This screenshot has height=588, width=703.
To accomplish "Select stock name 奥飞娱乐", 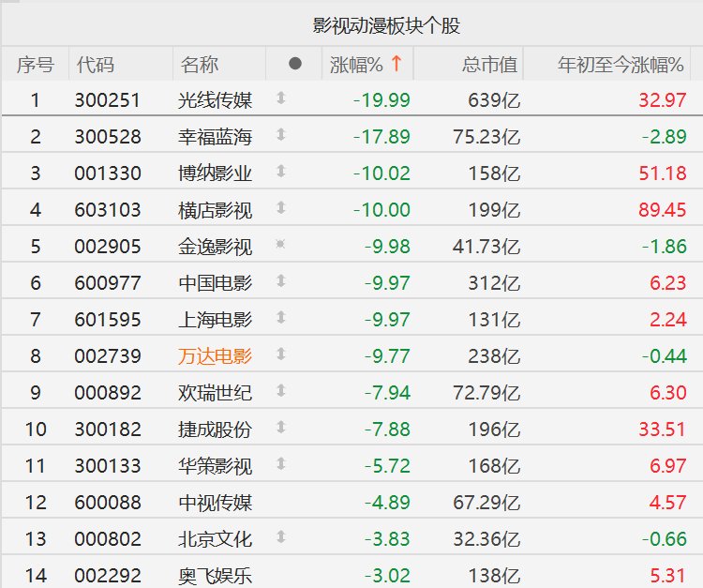I will coord(216,576).
